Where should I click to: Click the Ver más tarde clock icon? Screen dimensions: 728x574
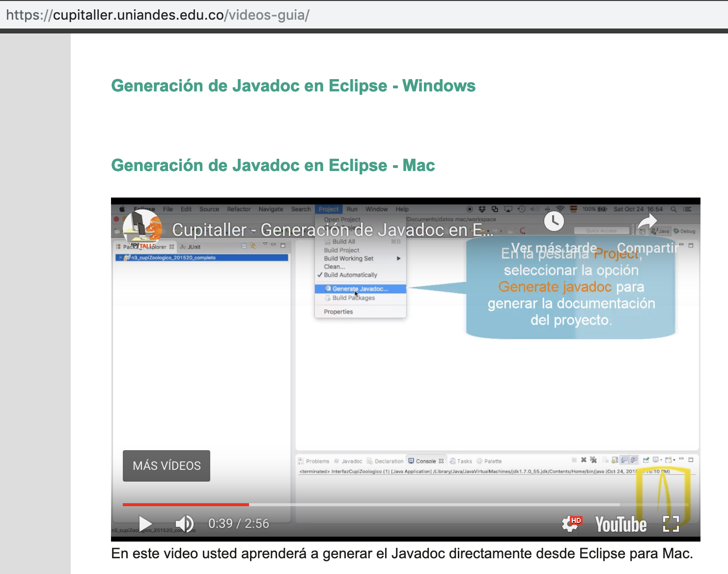[x=554, y=222]
